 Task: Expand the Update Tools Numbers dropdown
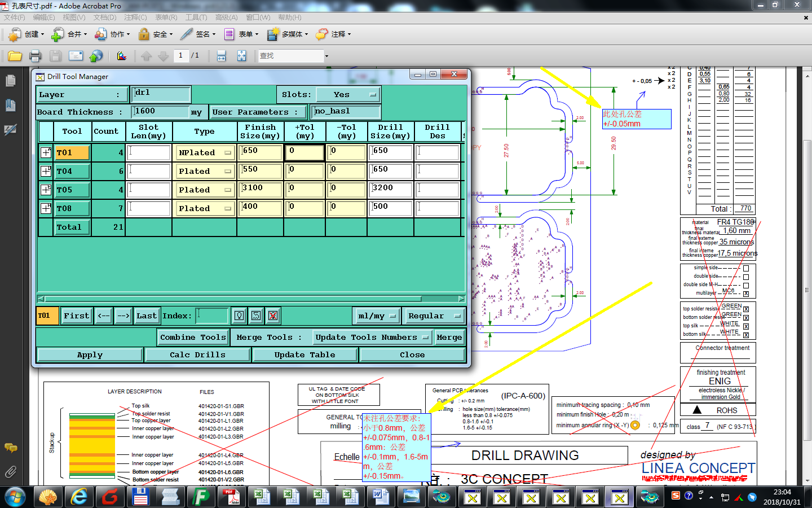(x=372, y=338)
